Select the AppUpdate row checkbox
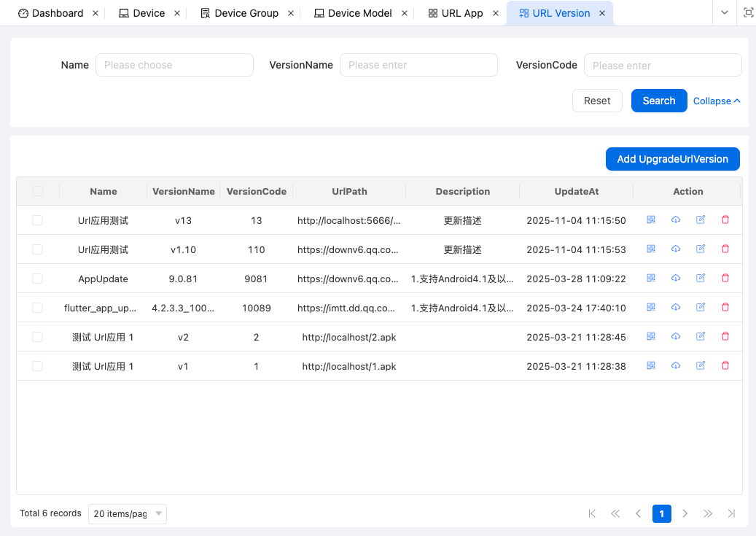756x536 pixels. tap(38, 279)
